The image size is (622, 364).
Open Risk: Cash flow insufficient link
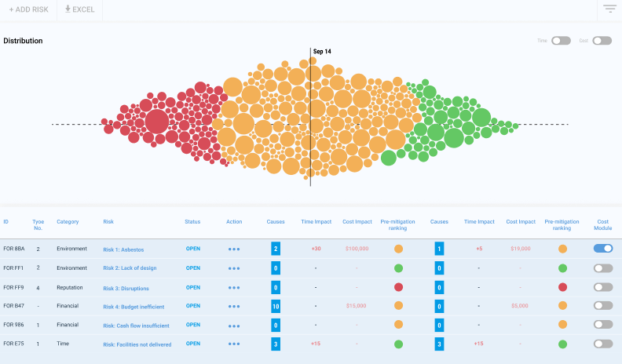click(x=136, y=326)
